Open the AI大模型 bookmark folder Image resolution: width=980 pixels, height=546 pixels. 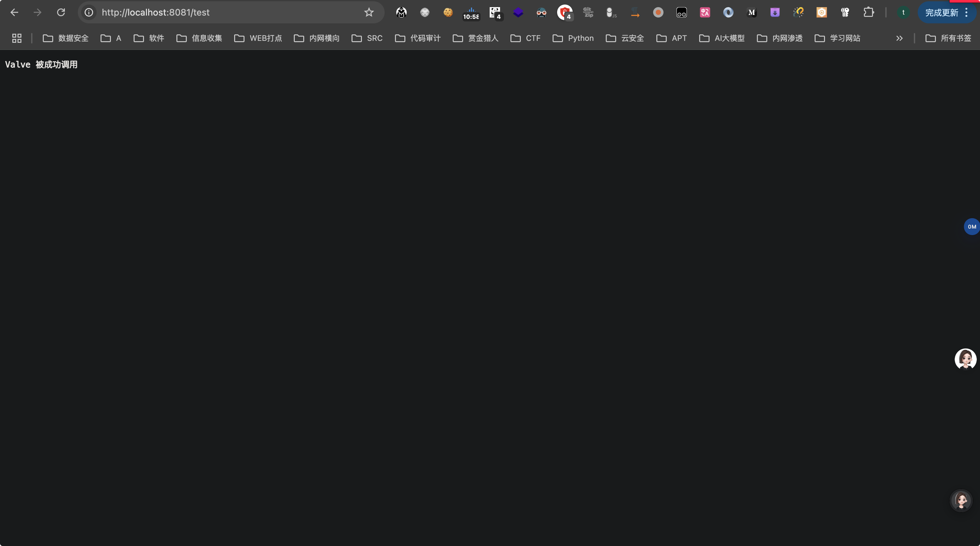coord(722,38)
